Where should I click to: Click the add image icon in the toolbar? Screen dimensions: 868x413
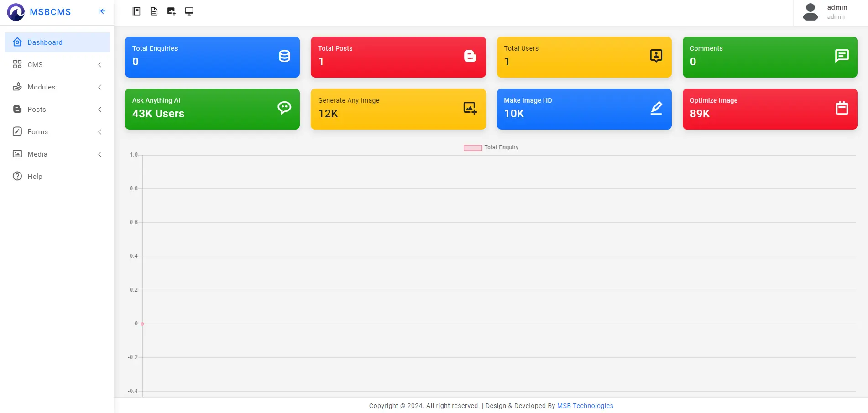pos(172,11)
